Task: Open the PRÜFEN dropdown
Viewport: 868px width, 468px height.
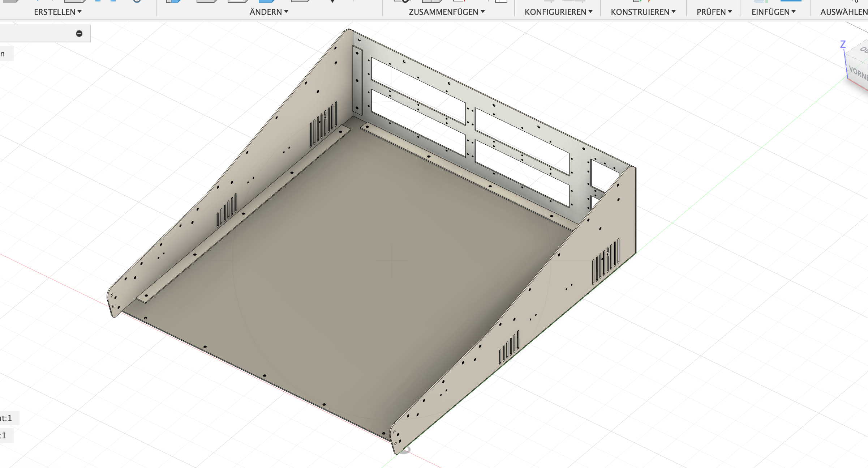Action: pyautogui.click(x=714, y=12)
